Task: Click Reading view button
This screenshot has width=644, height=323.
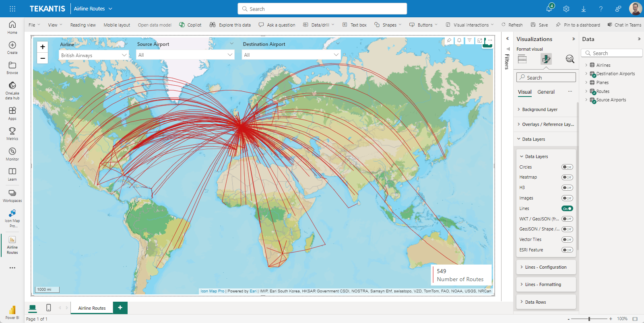Action: [83, 25]
